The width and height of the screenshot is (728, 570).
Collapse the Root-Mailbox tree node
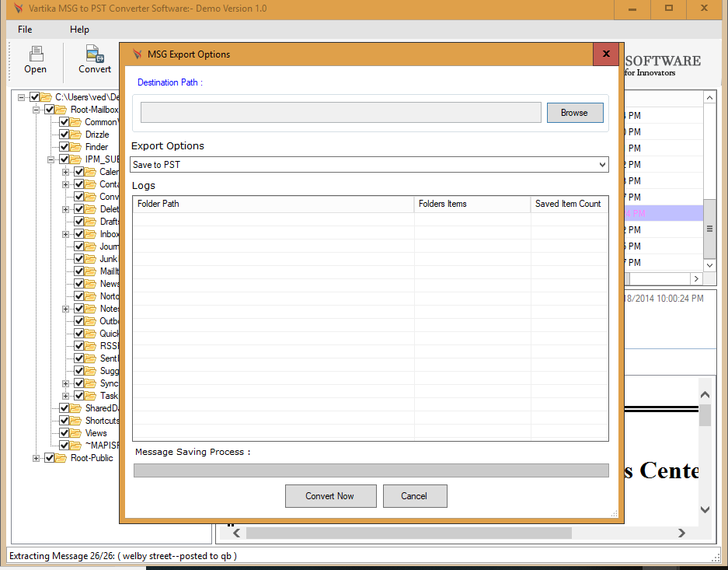click(37, 110)
